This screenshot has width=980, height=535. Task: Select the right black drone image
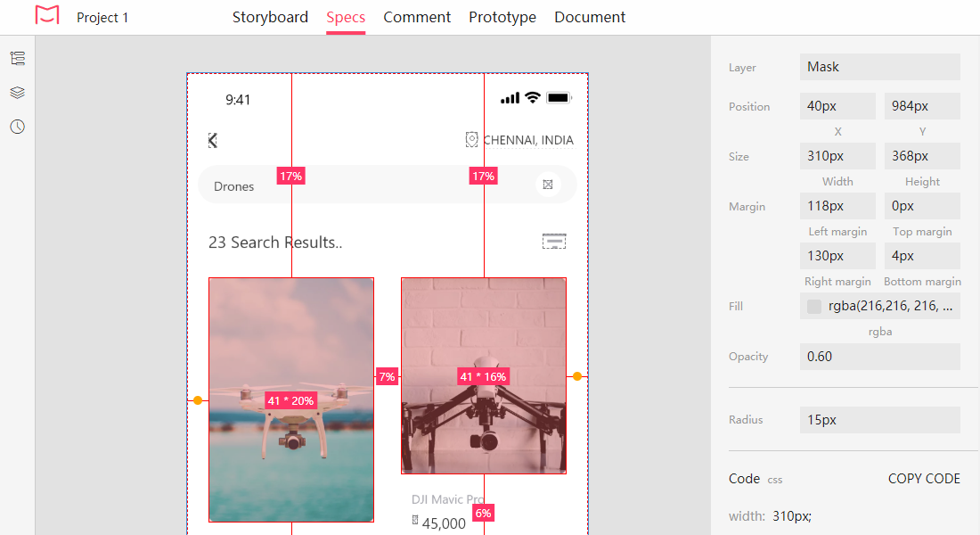point(484,375)
